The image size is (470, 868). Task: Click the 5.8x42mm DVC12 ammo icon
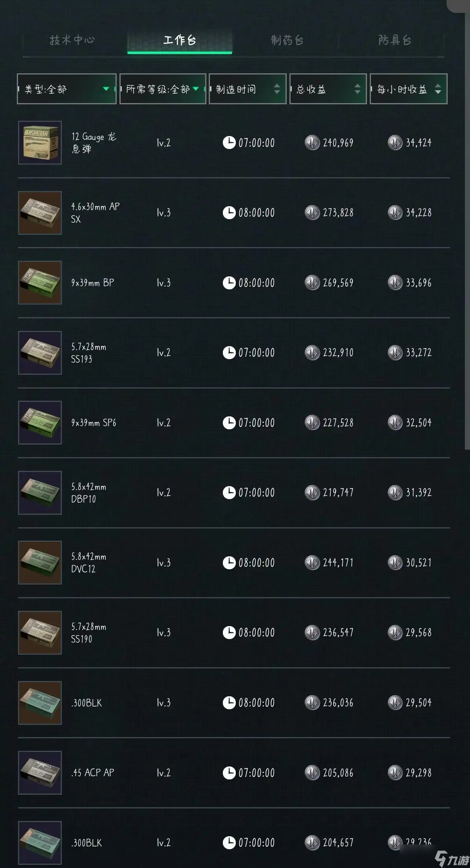click(x=40, y=563)
